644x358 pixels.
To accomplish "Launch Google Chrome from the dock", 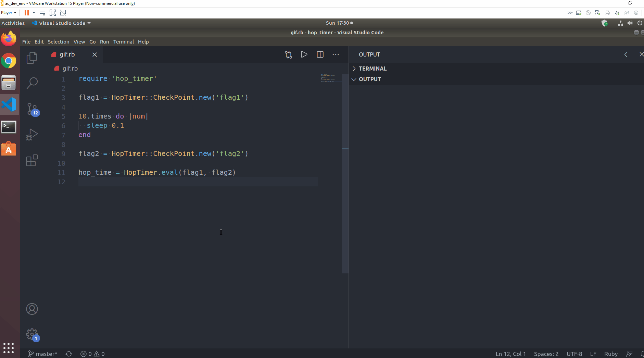I will point(9,61).
